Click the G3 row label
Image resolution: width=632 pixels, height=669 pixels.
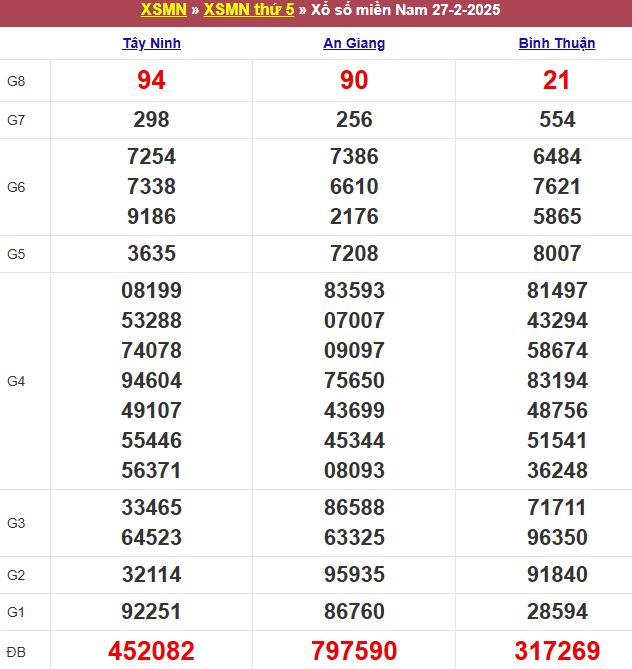coord(16,523)
